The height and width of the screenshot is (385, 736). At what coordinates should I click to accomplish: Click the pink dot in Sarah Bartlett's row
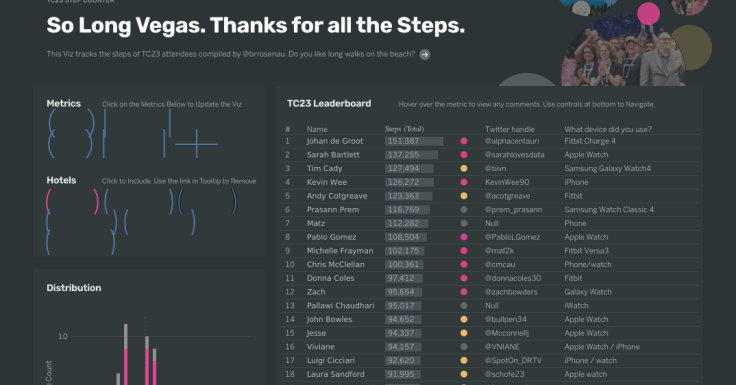[464, 154]
